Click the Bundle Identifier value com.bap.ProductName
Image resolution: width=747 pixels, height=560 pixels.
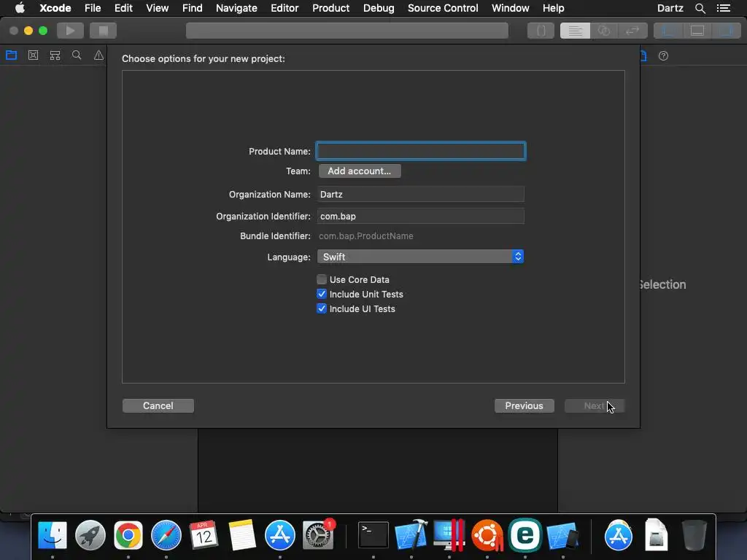click(366, 236)
